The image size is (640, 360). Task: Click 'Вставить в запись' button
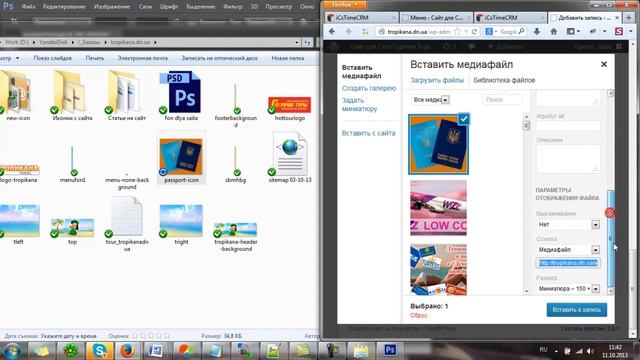[x=576, y=310]
